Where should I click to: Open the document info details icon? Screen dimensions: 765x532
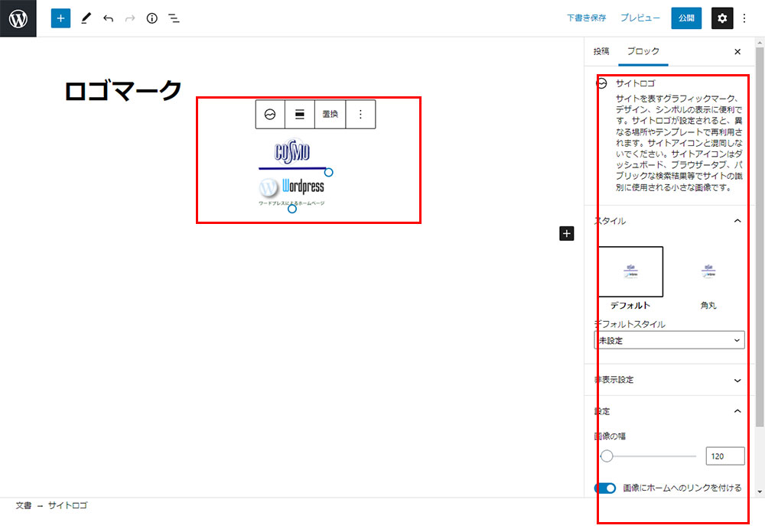151,18
